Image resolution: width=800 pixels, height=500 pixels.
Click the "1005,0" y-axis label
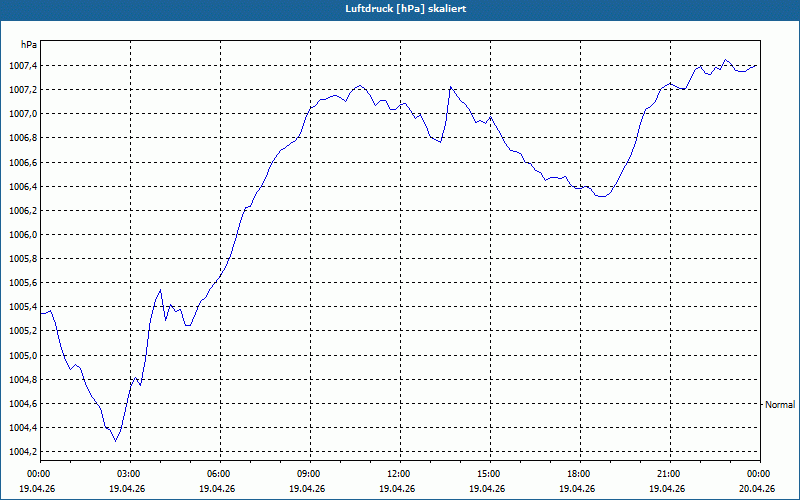[23, 356]
